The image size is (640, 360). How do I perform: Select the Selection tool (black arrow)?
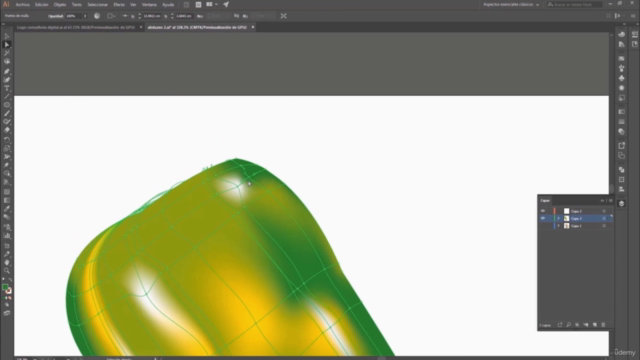7,36
